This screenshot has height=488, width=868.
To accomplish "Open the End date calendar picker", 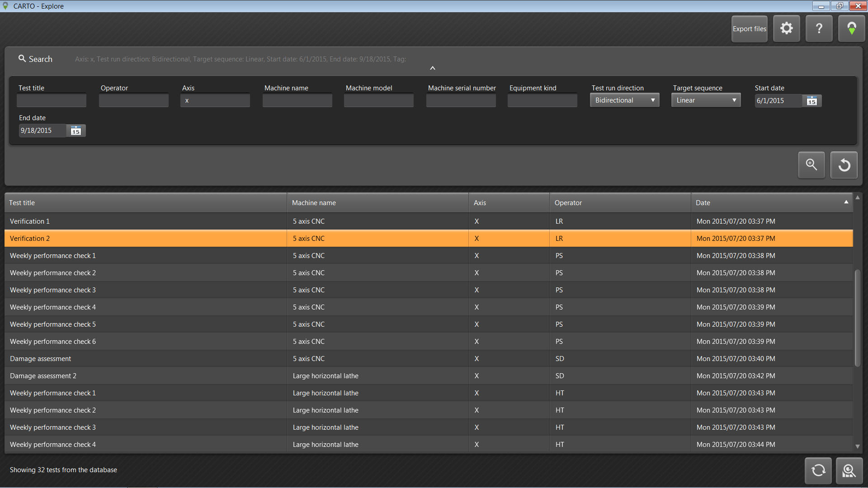I will 76,131.
